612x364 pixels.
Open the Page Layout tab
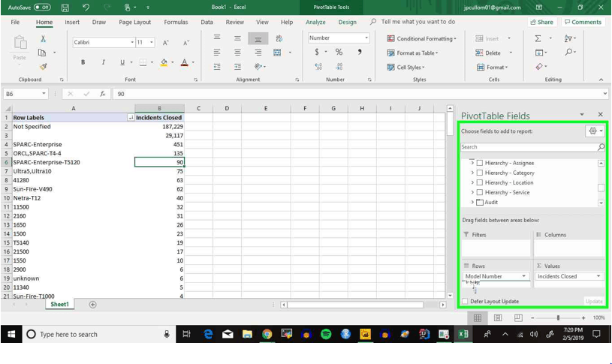click(134, 23)
